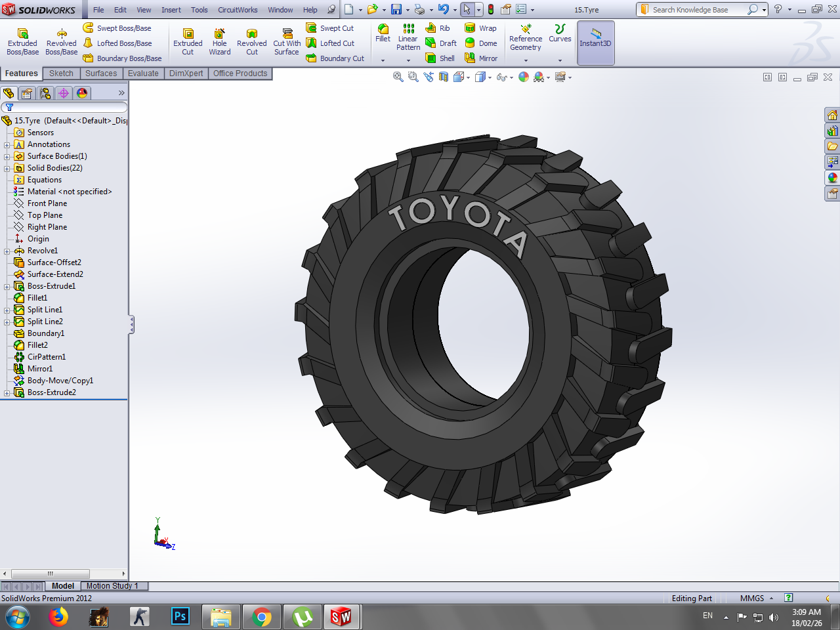Viewport: 840px width, 630px height.
Task: Click the volume icon in system tray
Action: 774,617
